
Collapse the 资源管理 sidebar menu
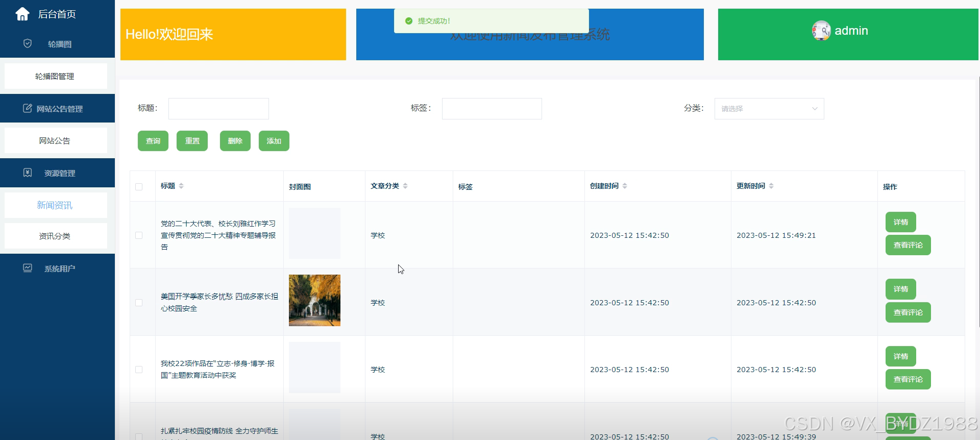pos(57,173)
